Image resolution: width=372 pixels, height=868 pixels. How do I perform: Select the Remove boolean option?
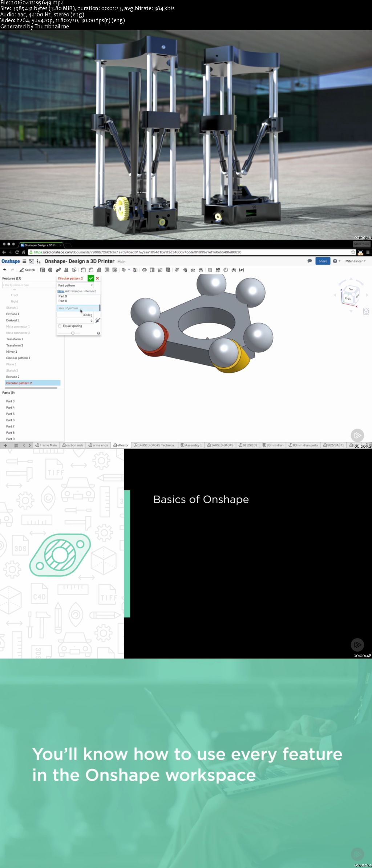tap(77, 291)
